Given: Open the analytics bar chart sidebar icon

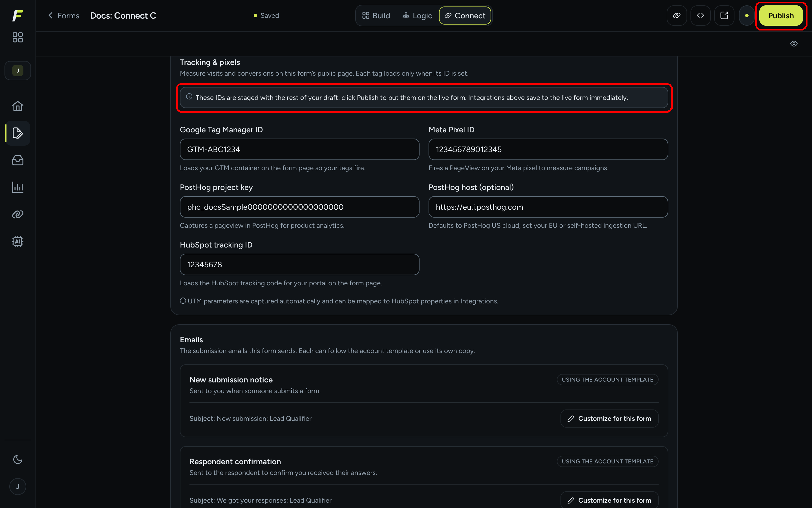Looking at the screenshot, I should 17,187.
